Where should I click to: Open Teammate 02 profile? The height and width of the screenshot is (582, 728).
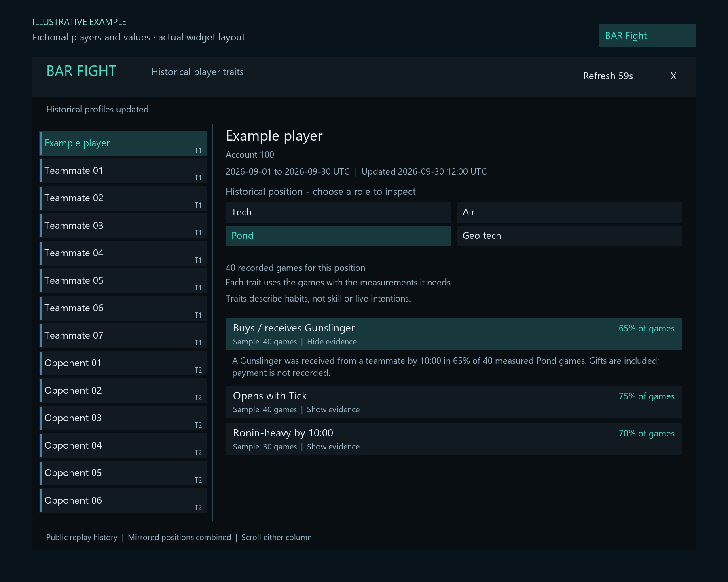pos(123,198)
